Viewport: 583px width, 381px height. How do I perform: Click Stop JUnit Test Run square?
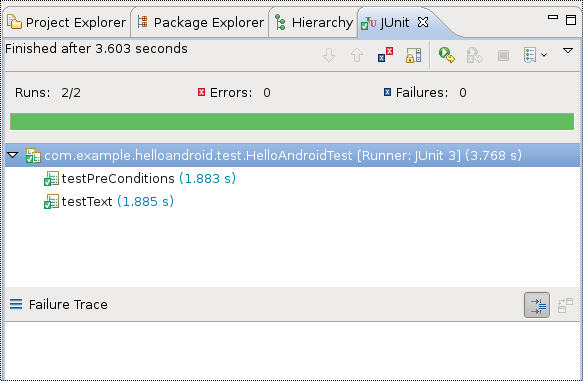(x=503, y=56)
